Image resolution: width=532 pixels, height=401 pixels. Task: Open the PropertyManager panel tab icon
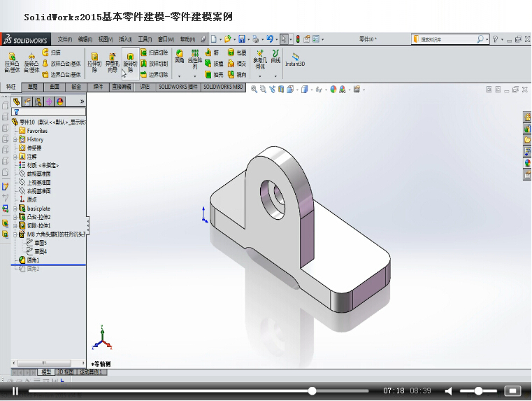[x=27, y=101]
